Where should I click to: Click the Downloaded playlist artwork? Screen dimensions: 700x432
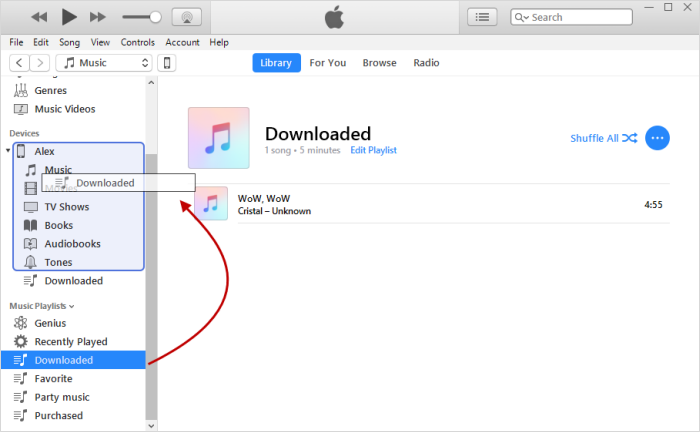(219, 138)
